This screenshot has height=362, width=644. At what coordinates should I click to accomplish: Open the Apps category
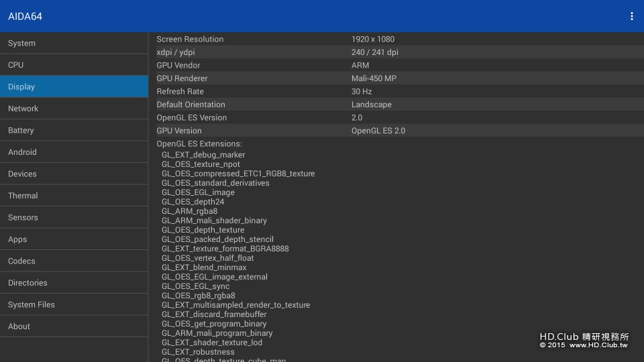click(74, 239)
